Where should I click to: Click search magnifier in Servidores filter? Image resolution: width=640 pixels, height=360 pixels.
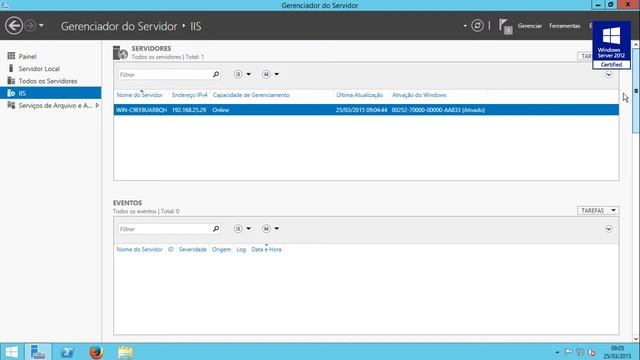tap(216, 74)
